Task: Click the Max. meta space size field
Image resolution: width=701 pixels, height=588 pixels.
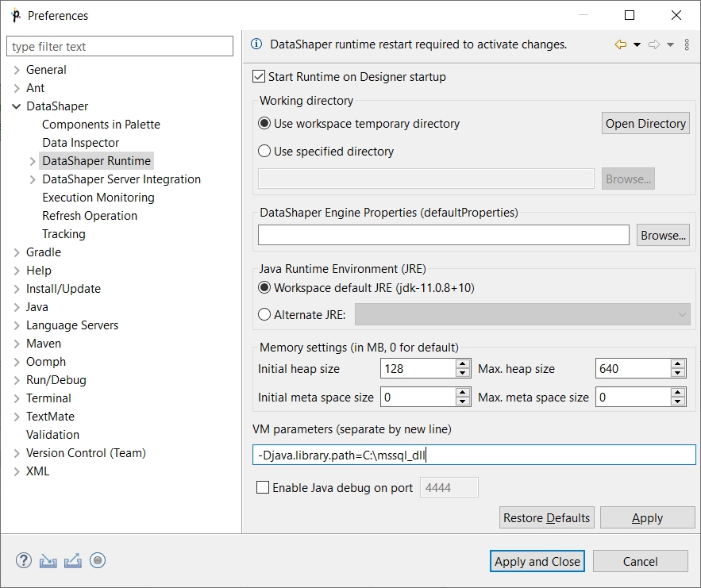Action: (x=633, y=398)
